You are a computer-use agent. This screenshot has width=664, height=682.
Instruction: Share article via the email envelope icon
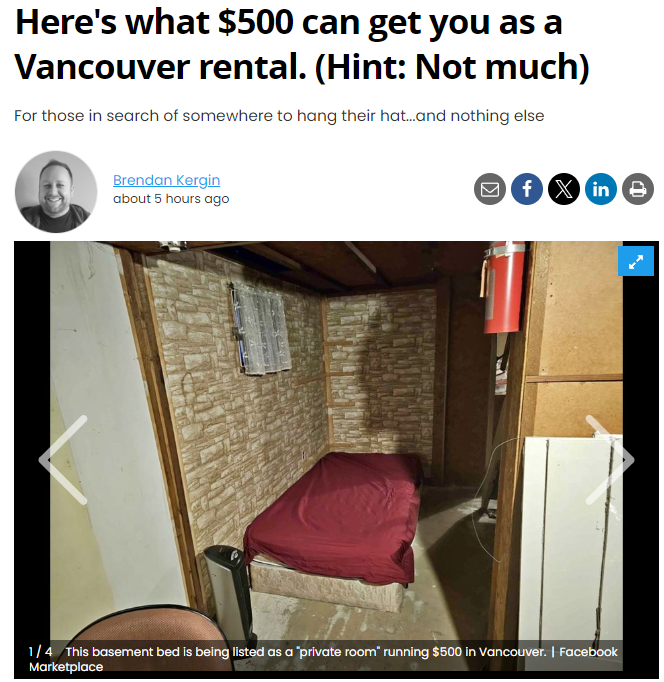point(490,189)
